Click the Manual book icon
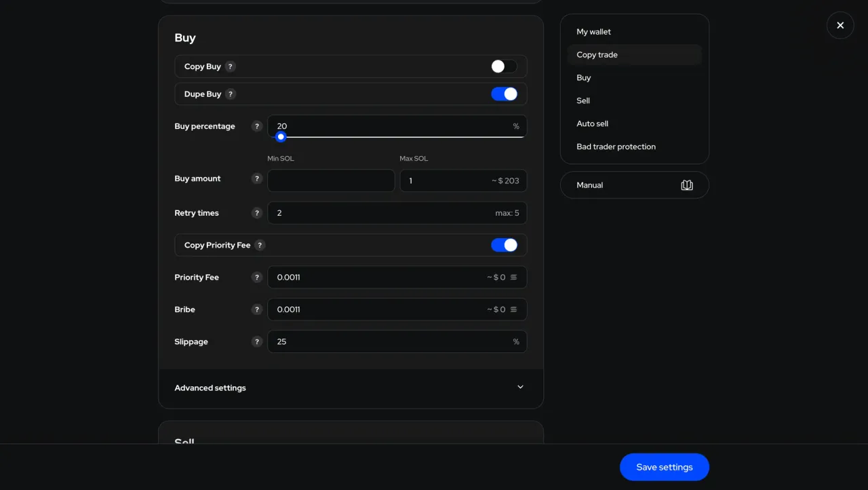This screenshot has width=868, height=490. (x=687, y=185)
